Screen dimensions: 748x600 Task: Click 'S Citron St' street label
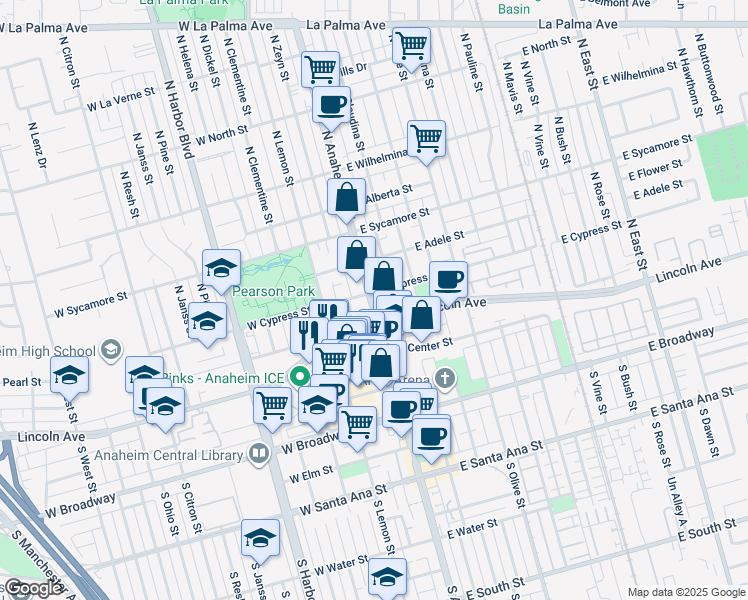pos(192,507)
